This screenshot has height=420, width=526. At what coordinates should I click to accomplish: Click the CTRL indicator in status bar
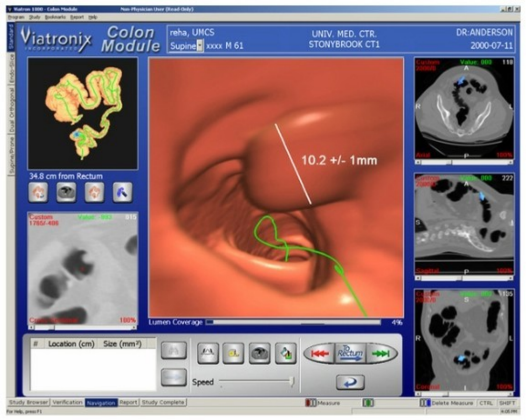(486, 403)
